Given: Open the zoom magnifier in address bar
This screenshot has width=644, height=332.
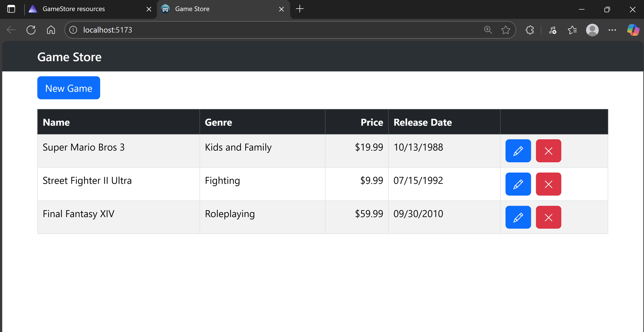Looking at the screenshot, I should 488,30.
